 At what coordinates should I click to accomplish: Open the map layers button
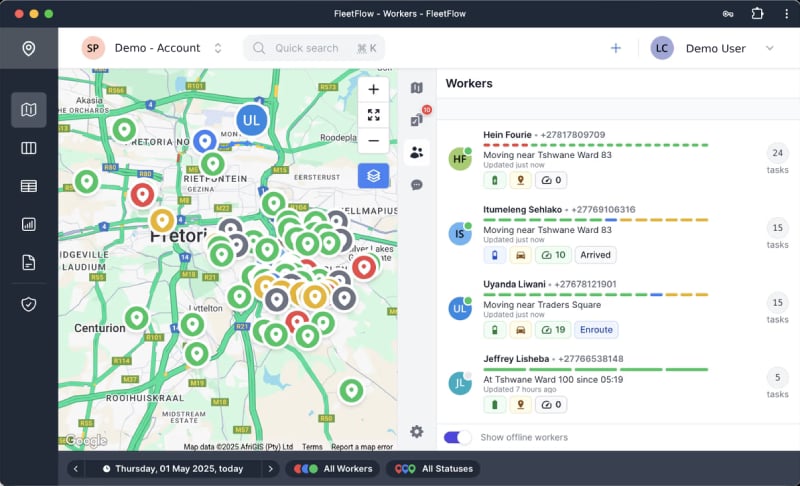(x=373, y=175)
